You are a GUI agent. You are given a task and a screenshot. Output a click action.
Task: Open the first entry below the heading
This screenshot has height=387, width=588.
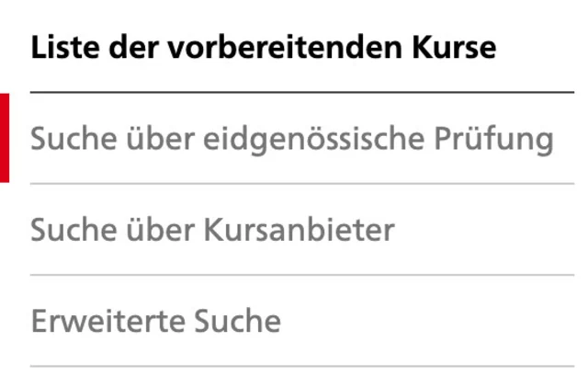[291, 140]
